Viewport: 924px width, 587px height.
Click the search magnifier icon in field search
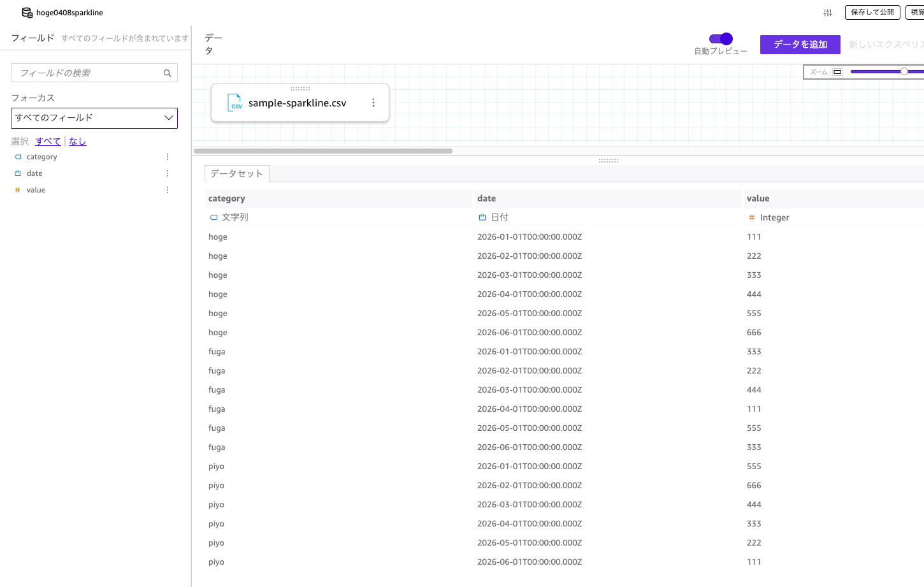pyautogui.click(x=168, y=73)
